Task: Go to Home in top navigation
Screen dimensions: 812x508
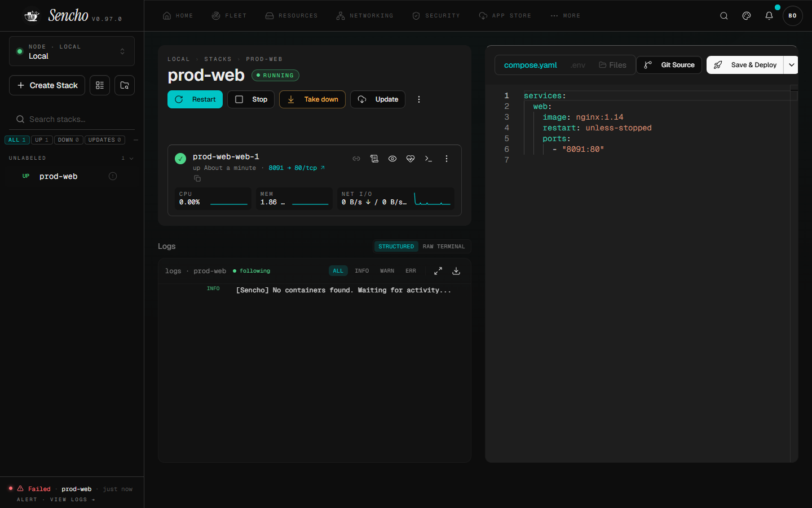Action: (178, 16)
